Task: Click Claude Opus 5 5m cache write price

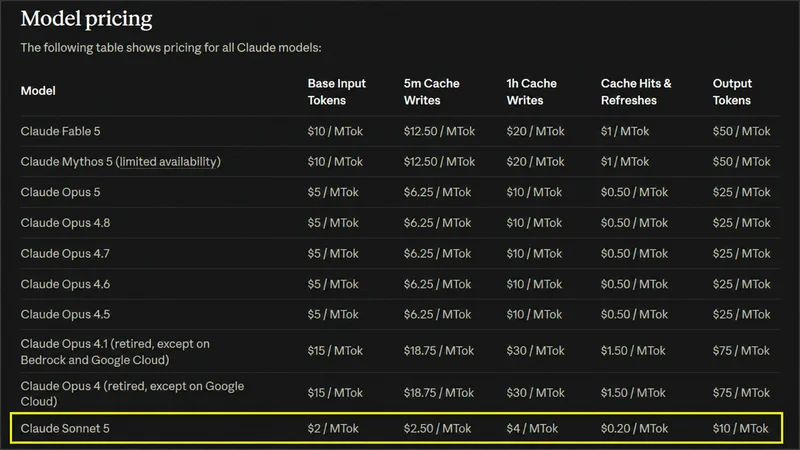Action: point(437,192)
